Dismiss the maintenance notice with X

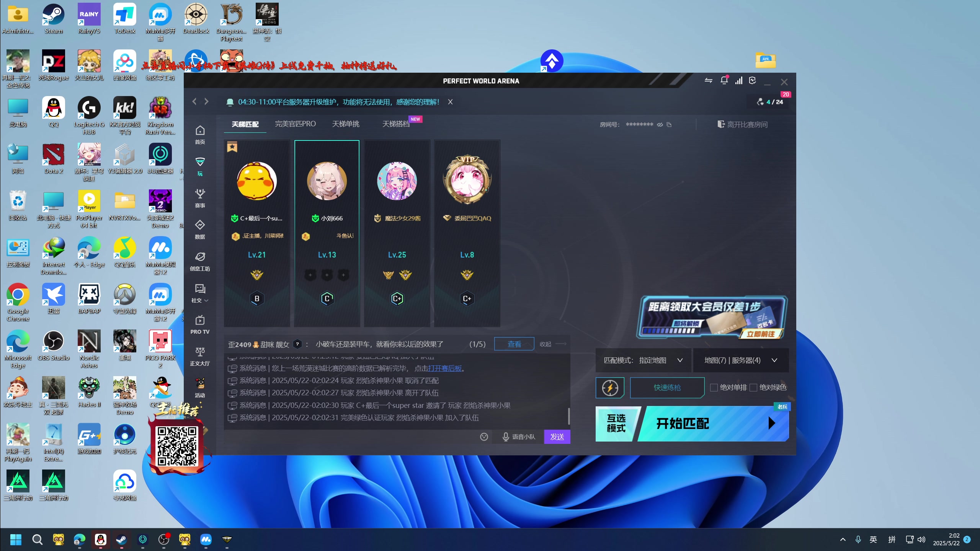(450, 102)
